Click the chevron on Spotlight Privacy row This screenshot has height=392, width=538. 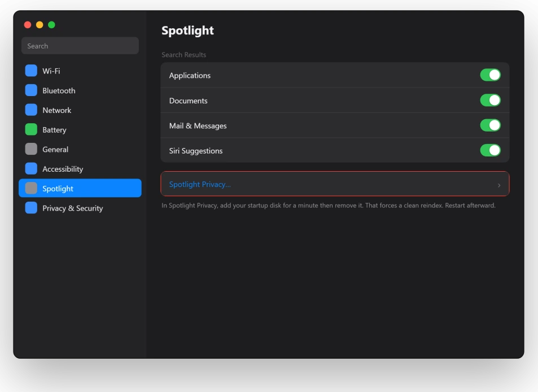tap(499, 185)
